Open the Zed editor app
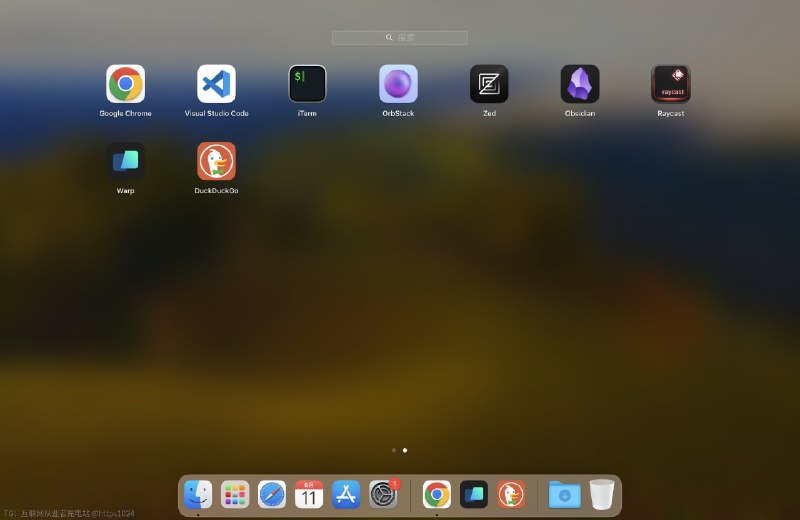 (x=489, y=84)
